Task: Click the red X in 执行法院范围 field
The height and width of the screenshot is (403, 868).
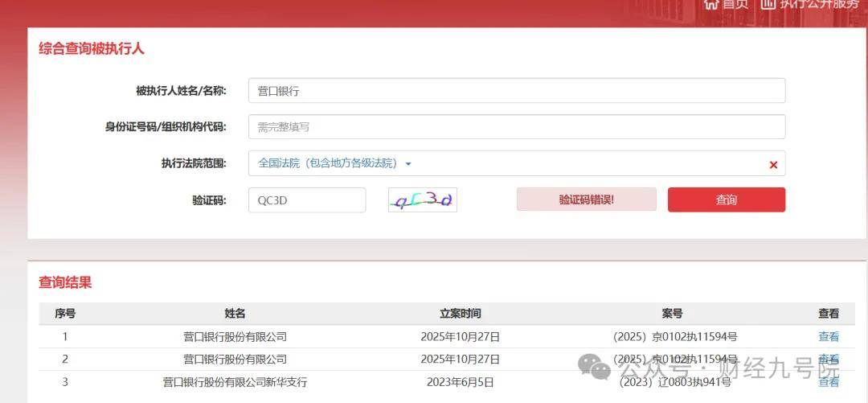Action: pyautogui.click(x=773, y=164)
